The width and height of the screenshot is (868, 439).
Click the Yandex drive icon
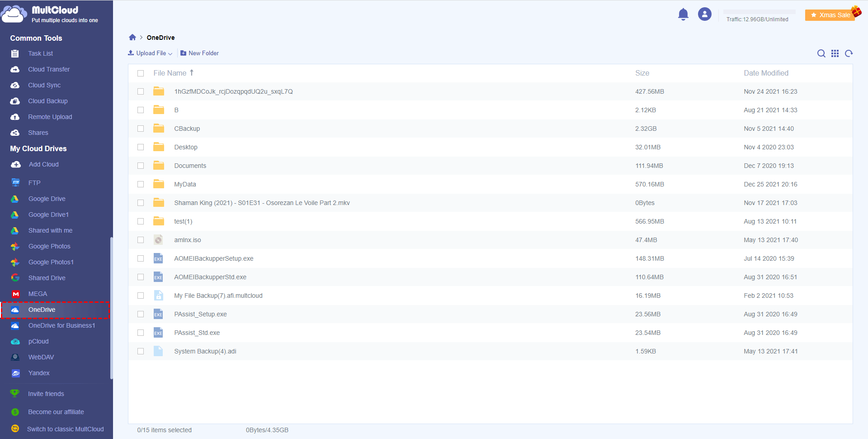tap(16, 373)
